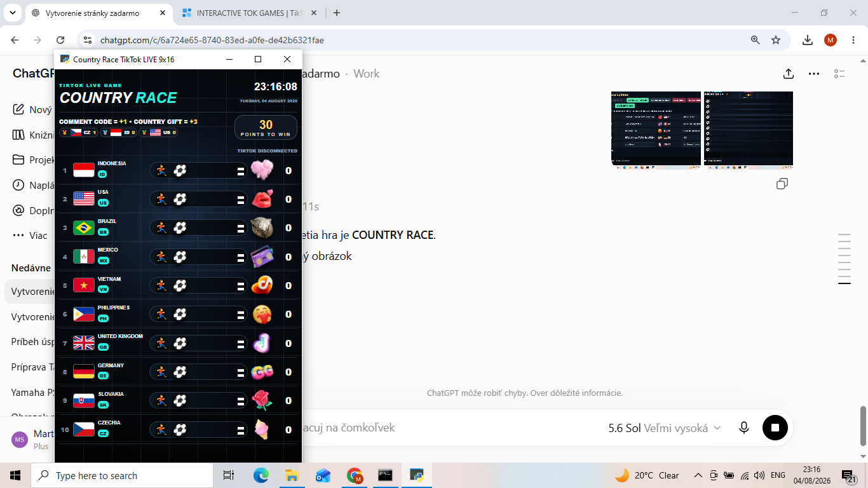The image size is (868, 488).
Task: Select the Vytvorenie stránky zadarmo browser tab
Action: coord(98,13)
